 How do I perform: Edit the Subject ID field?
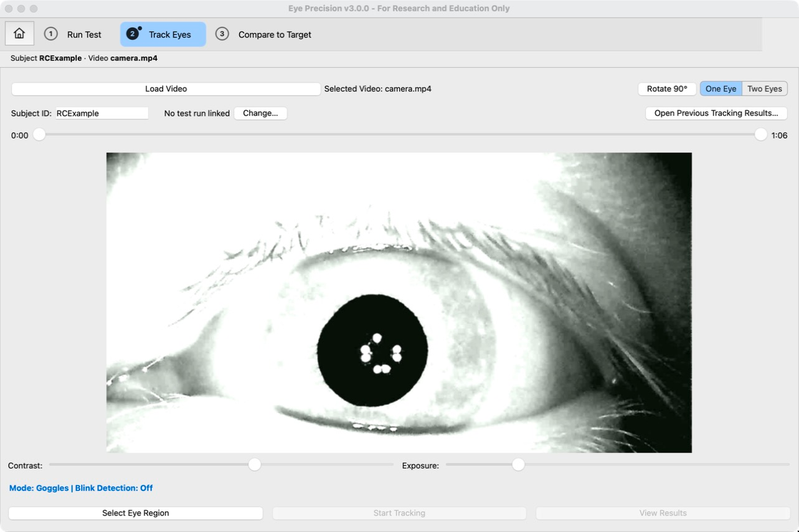[x=102, y=113]
